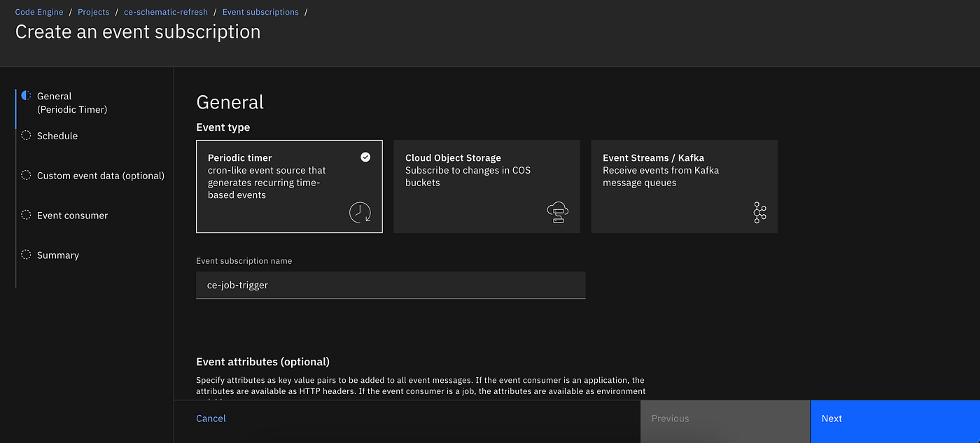Go to the Schedule step
Viewport: 980px width, 443px height.
pyautogui.click(x=57, y=136)
